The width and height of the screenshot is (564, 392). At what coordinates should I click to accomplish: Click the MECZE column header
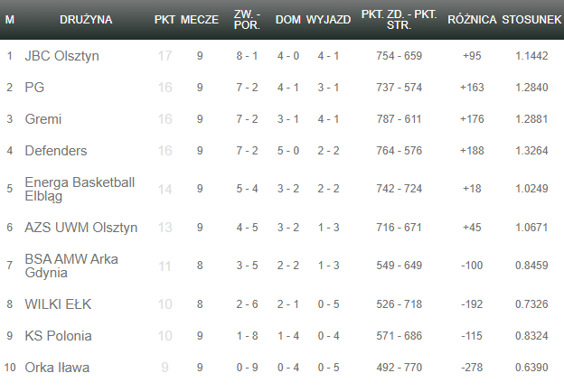[x=199, y=19]
